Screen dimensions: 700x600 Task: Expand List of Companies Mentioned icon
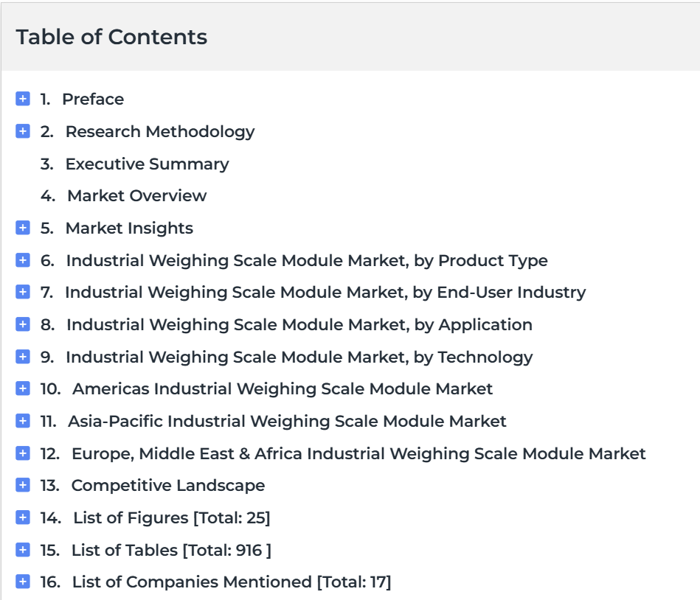[x=23, y=582]
